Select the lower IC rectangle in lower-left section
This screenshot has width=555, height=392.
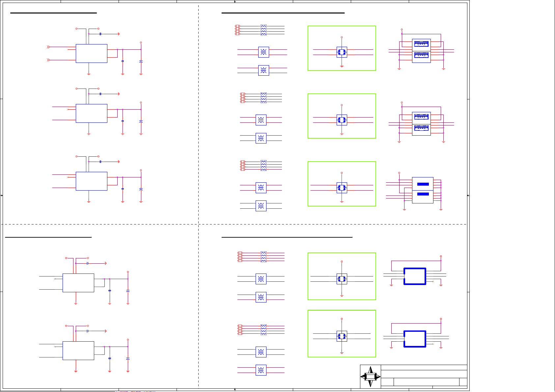(x=78, y=351)
